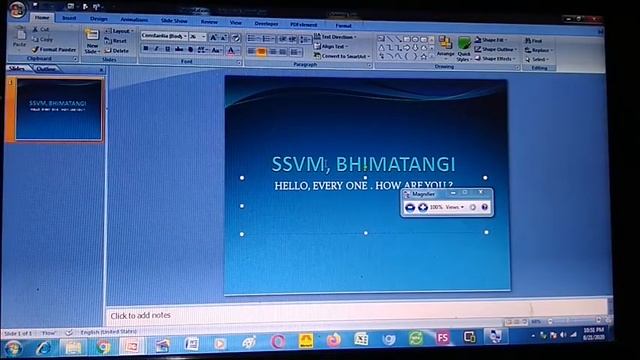
Task: Click English (United States) language indicator
Action: [108, 332]
